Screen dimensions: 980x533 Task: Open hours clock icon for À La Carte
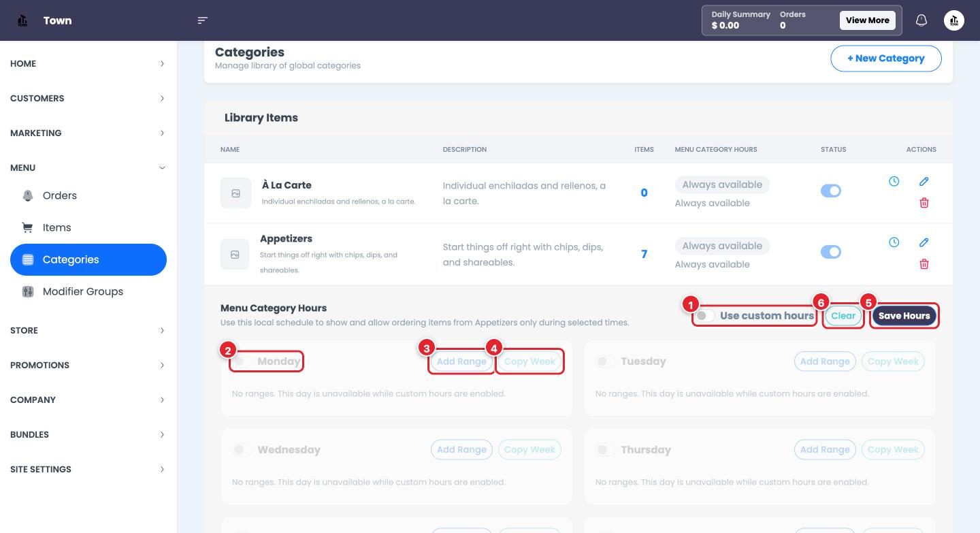[x=894, y=181]
